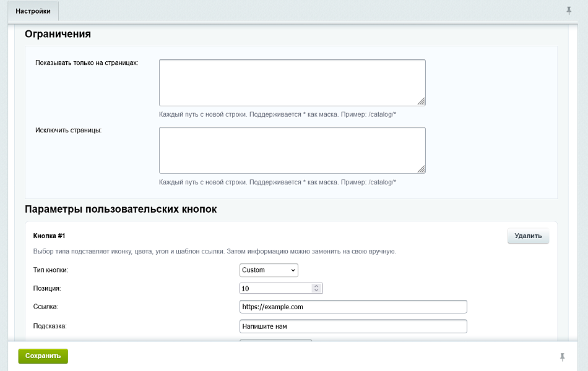Decrease the Позиция value with down arrow

[316, 291]
